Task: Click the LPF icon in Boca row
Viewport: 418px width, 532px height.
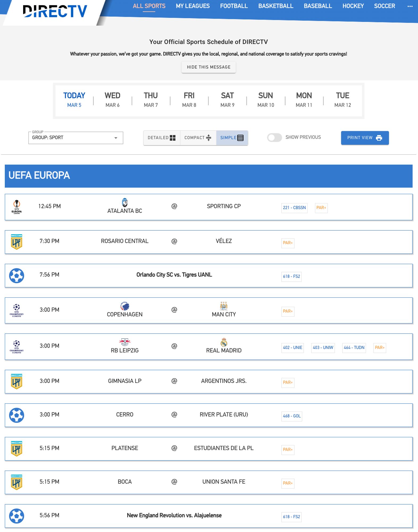Action: coord(16,482)
